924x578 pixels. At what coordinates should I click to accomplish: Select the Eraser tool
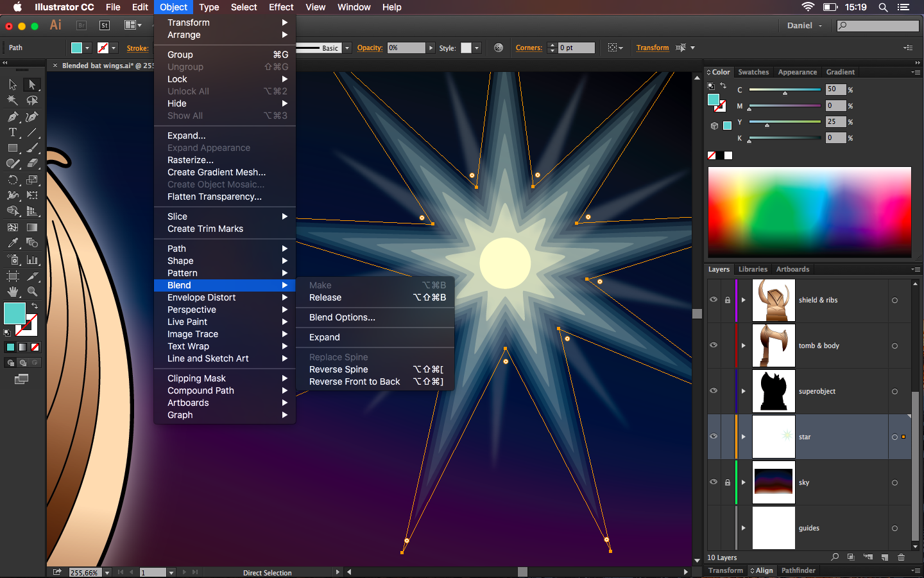click(32, 164)
